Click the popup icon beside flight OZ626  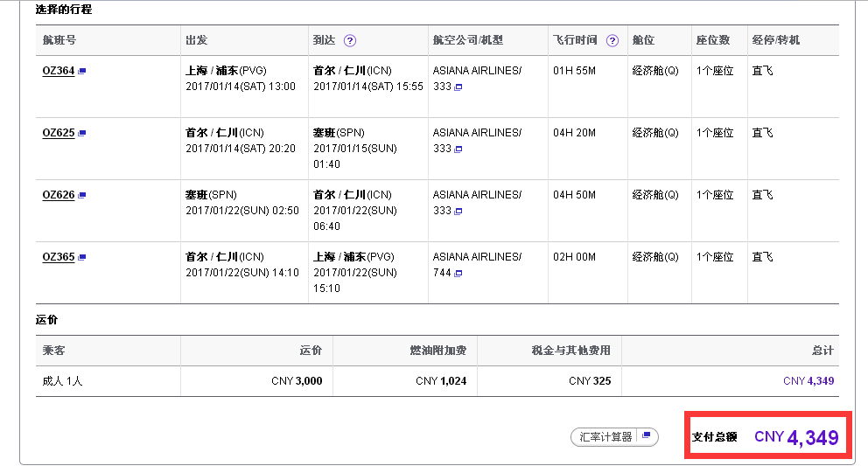click(82, 196)
